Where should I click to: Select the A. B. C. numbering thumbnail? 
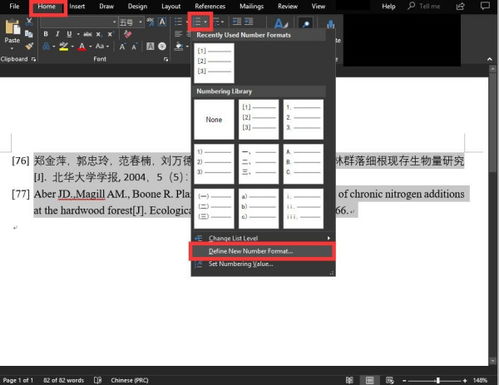303,164
